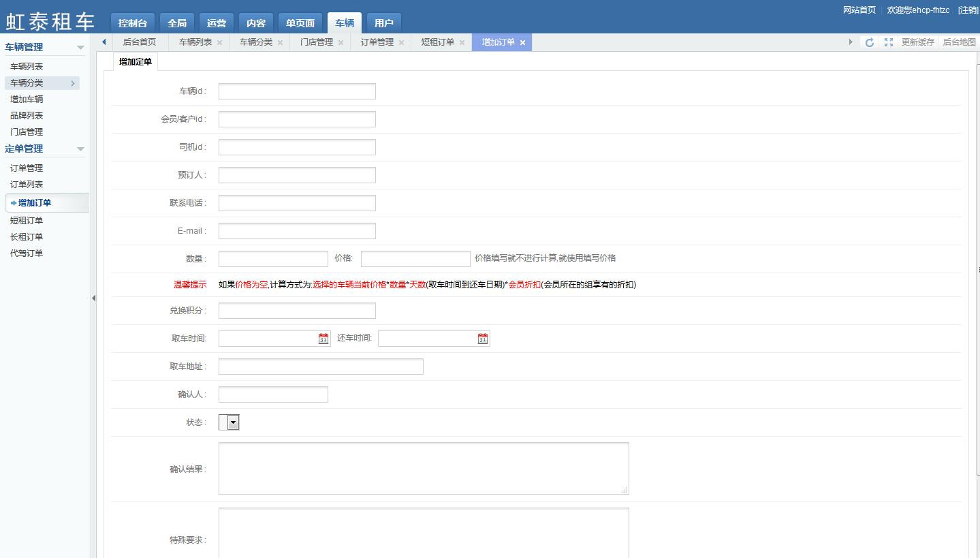Click the 更新缓存 link

(x=917, y=42)
